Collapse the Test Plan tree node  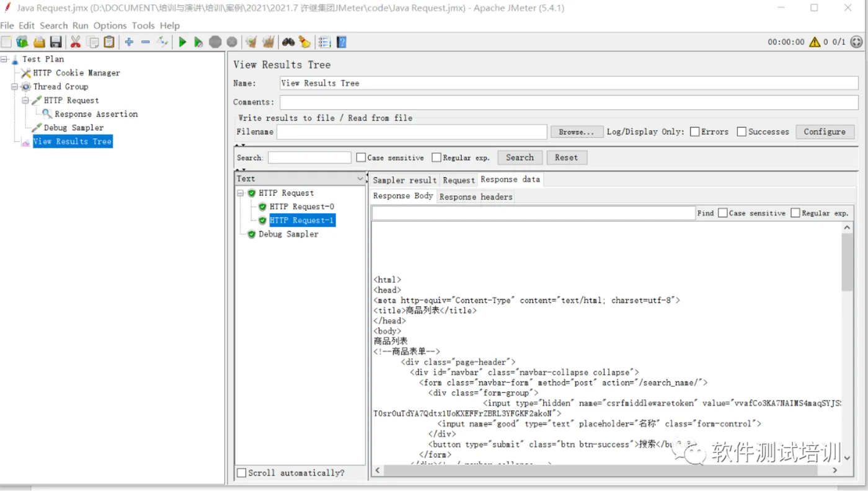tap(4, 60)
